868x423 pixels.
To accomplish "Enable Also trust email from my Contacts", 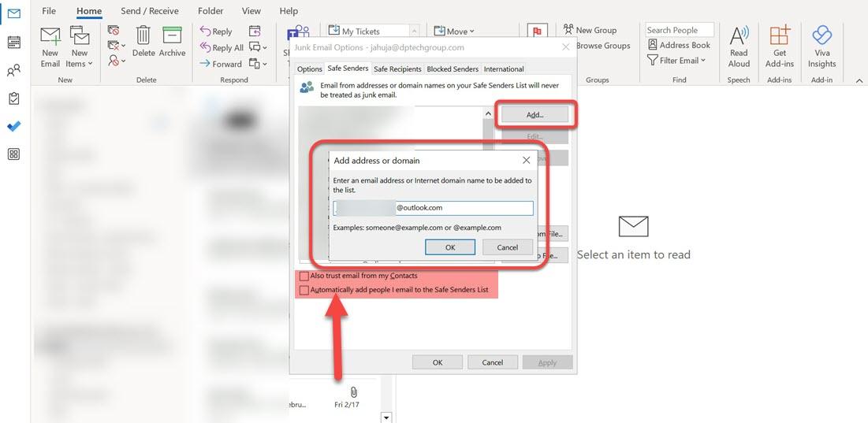I will pos(304,276).
